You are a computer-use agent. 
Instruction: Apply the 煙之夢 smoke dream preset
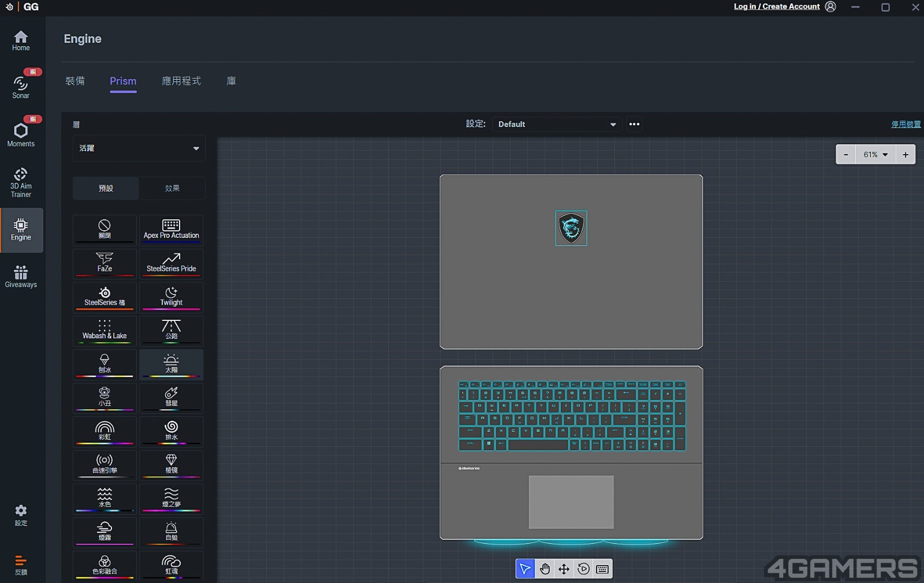coord(172,498)
